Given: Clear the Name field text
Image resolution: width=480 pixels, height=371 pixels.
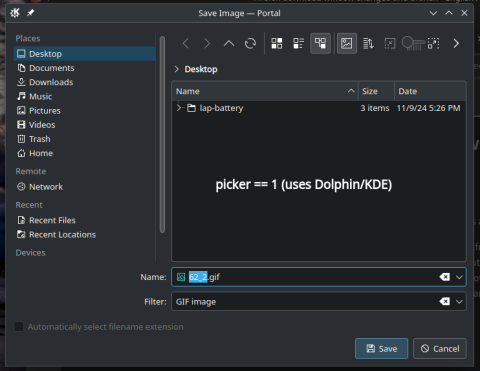Looking at the screenshot, I should tap(445, 277).
